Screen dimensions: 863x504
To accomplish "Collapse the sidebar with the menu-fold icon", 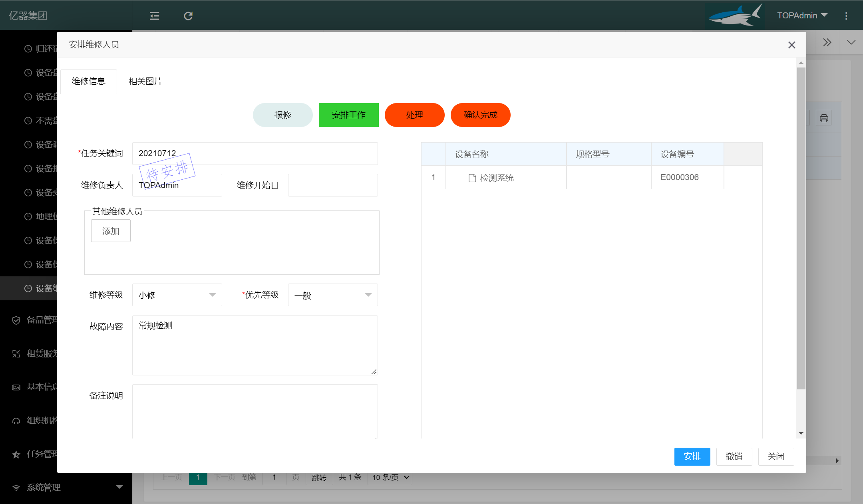I will point(154,16).
